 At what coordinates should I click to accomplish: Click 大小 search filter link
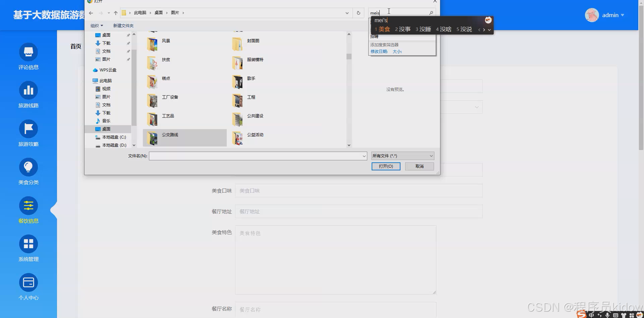pos(397,52)
